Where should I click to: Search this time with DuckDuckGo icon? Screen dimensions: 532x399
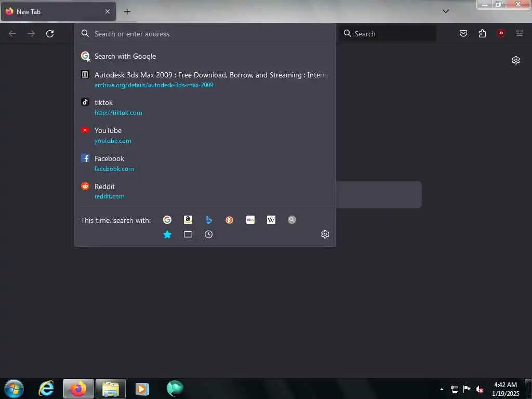click(229, 220)
